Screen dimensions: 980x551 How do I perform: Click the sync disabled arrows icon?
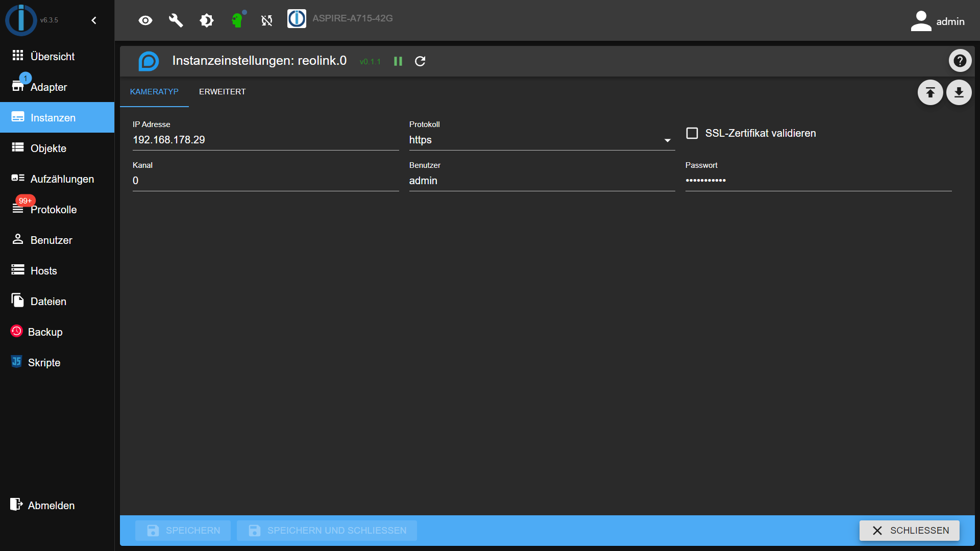point(267,20)
